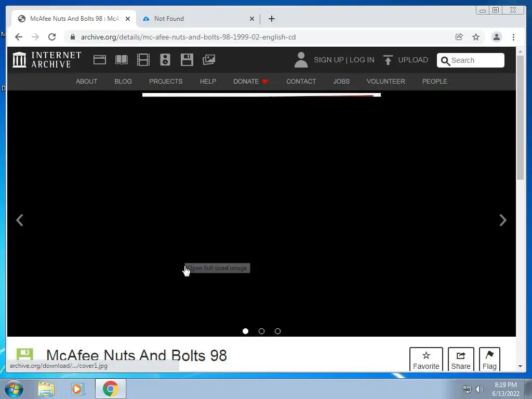Screen dimensions: 532x399
Task: Open Chrome profile icon
Action: click(x=496, y=37)
